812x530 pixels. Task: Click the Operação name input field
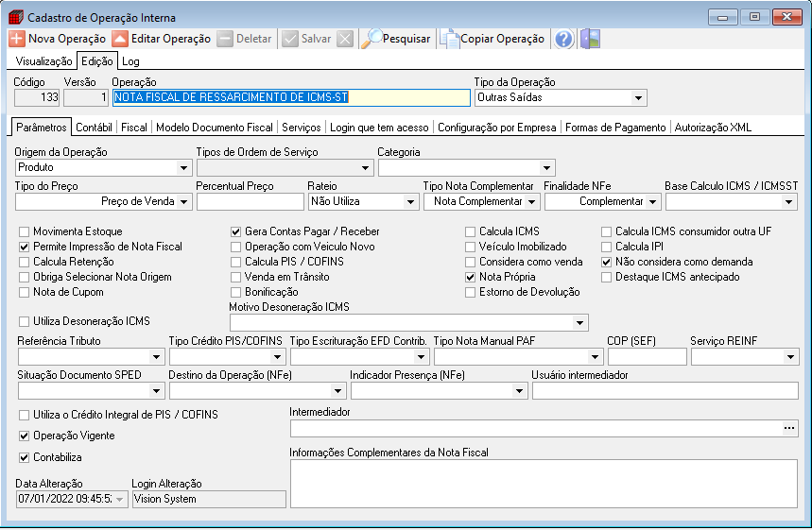(291, 97)
